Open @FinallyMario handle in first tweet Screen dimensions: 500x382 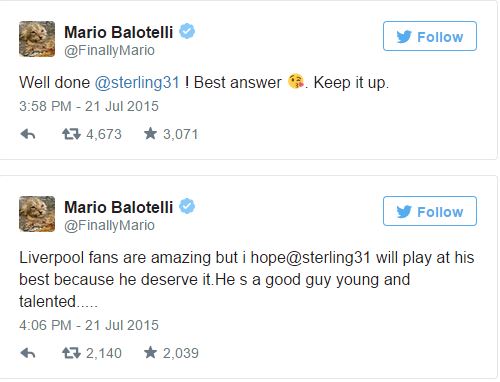coord(109,51)
